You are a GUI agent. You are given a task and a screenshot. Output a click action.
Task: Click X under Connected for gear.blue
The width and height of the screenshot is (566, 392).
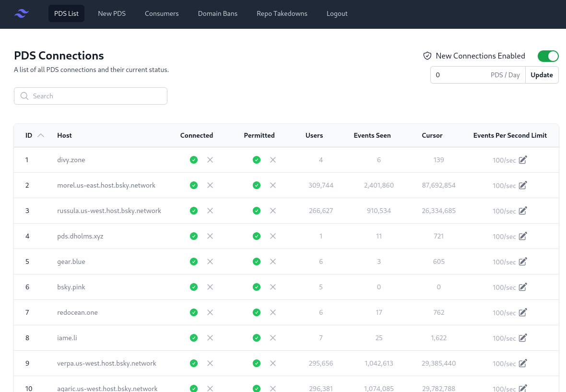pyautogui.click(x=210, y=261)
